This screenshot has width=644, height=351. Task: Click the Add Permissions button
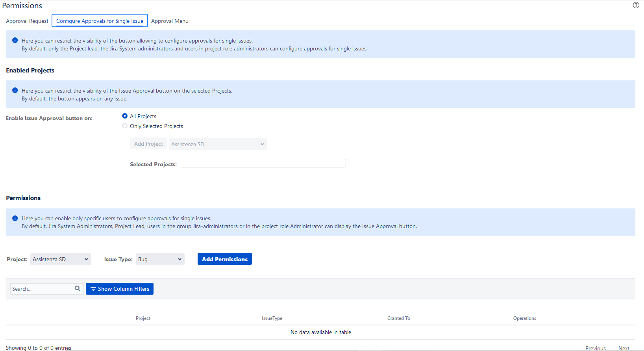point(224,259)
